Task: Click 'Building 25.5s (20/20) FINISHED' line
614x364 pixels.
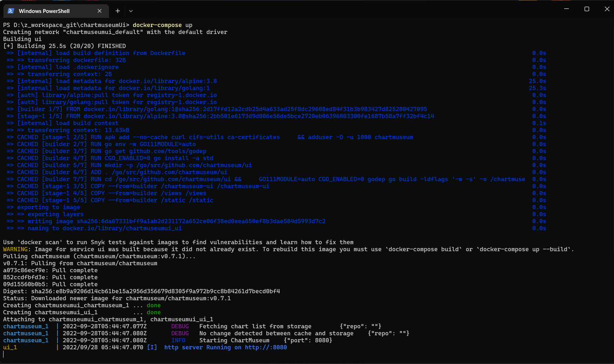Action: pyautogui.click(x=64, y=46)
